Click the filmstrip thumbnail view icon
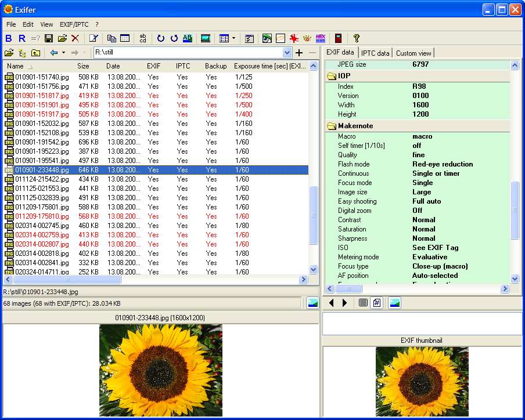525x420 pixels. point(206,39)
